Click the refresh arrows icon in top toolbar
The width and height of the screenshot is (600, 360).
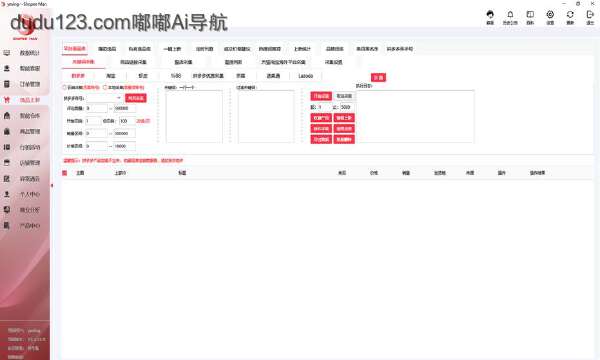(570, 15)
